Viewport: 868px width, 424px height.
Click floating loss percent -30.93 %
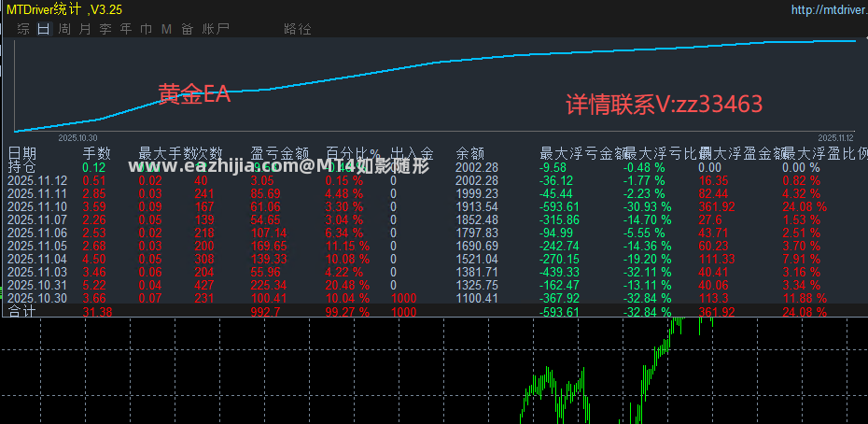pos(647,206)
